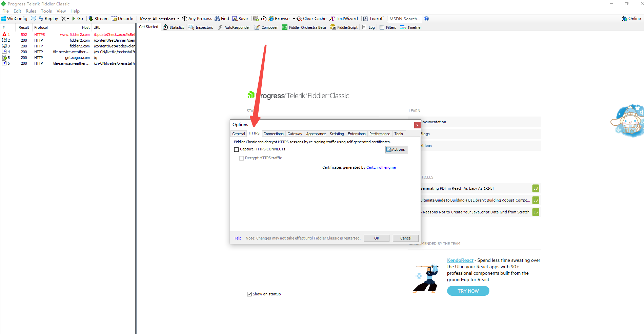Click the Online status indicator
Viewport: 644px width, 334px height.
(631, 19)
